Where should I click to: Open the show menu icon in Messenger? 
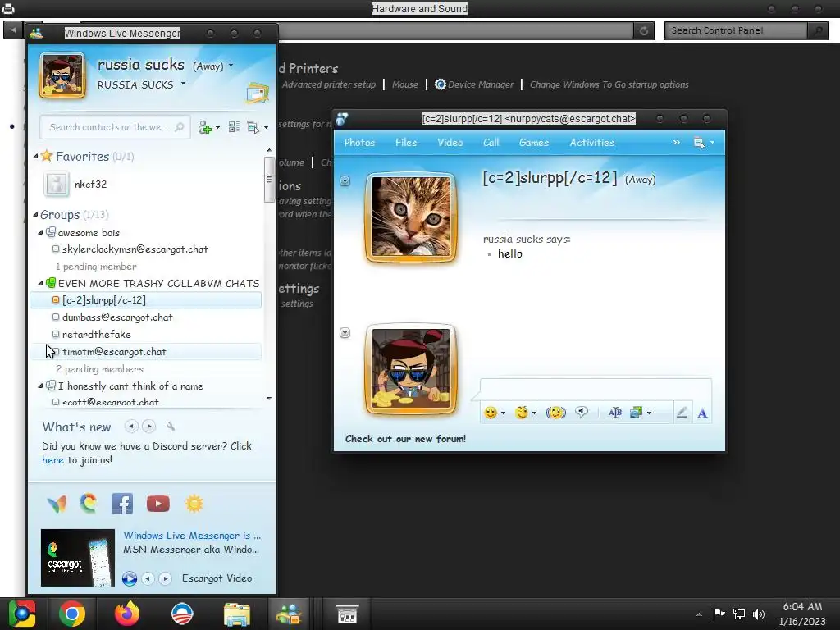[253, 127]
